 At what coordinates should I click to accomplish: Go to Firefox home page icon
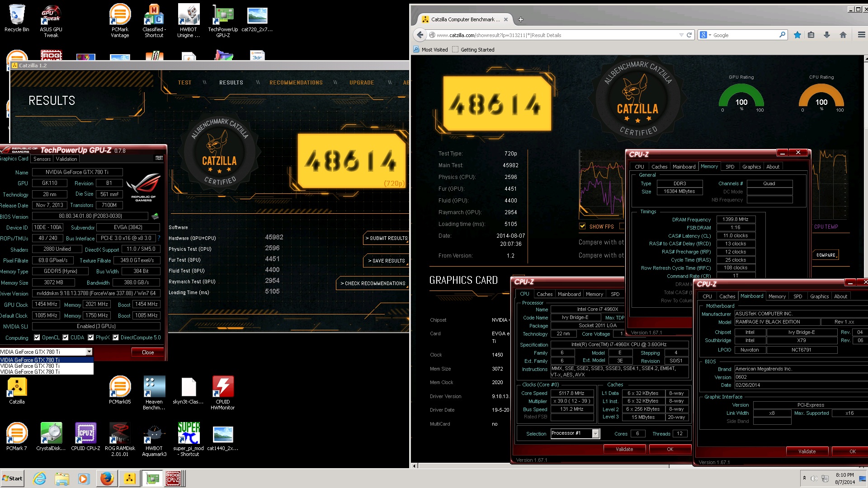coord(843,35)
